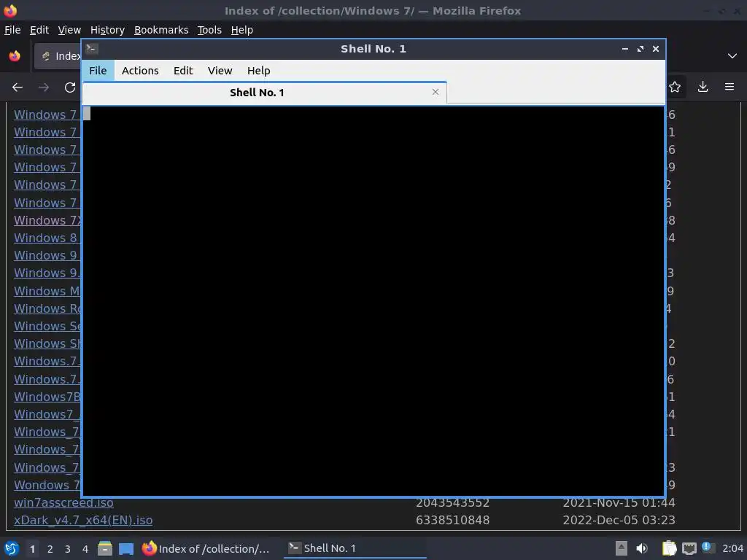Maximize the Shell No. 1 window
This screenshot has height=560, width=747.
click(x=640, y=49)
